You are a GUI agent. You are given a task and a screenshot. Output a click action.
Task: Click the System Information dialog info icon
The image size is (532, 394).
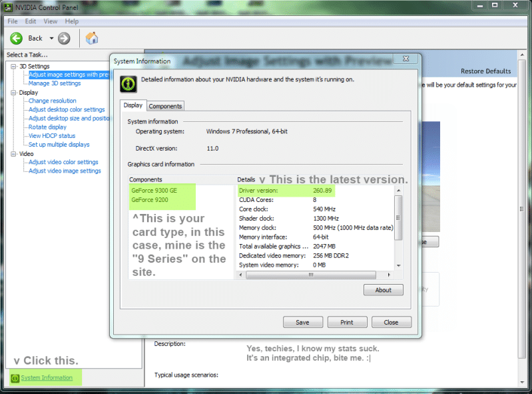click(x=129, y=84)
